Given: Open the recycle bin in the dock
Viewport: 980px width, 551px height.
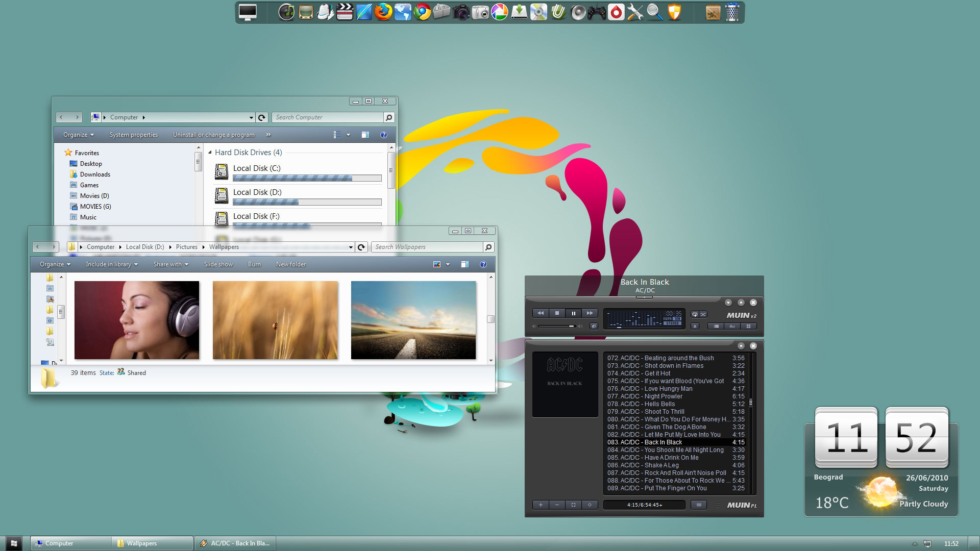Looking at the screenshot, I should coord(732,12).
